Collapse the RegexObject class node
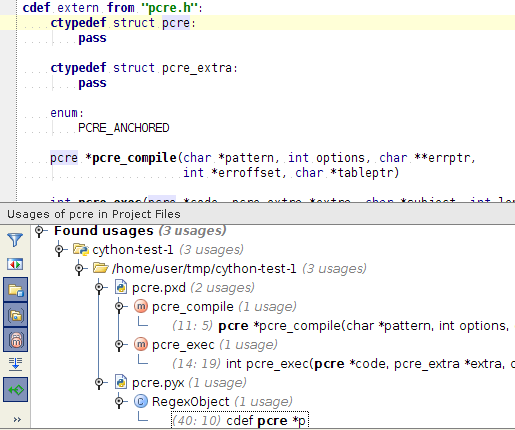The width and height of the screenshot is (515, 430). pos(119,401)
